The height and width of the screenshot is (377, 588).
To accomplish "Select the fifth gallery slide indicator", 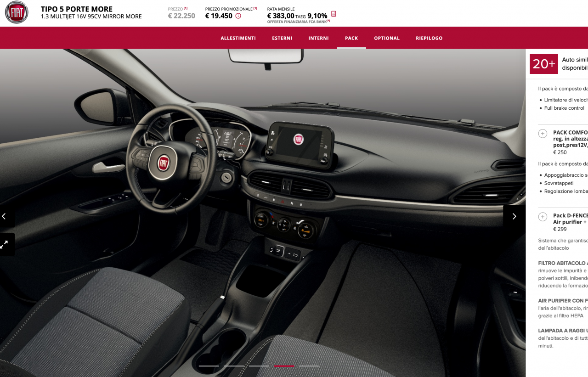I will 309,366.
